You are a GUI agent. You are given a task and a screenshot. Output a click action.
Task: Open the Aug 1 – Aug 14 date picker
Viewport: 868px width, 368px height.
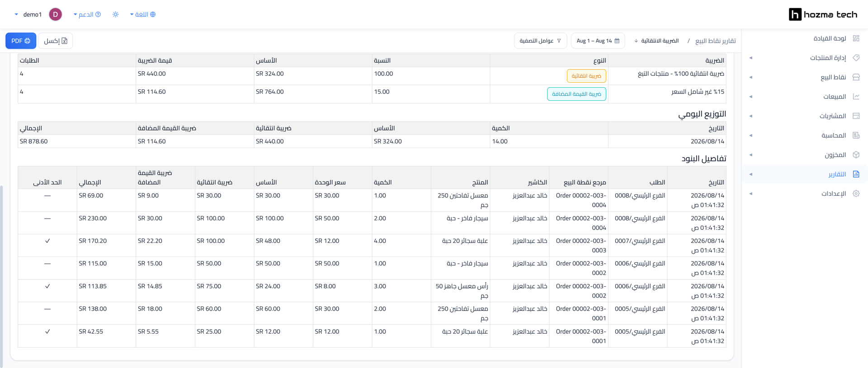click(x=598, y=41)
